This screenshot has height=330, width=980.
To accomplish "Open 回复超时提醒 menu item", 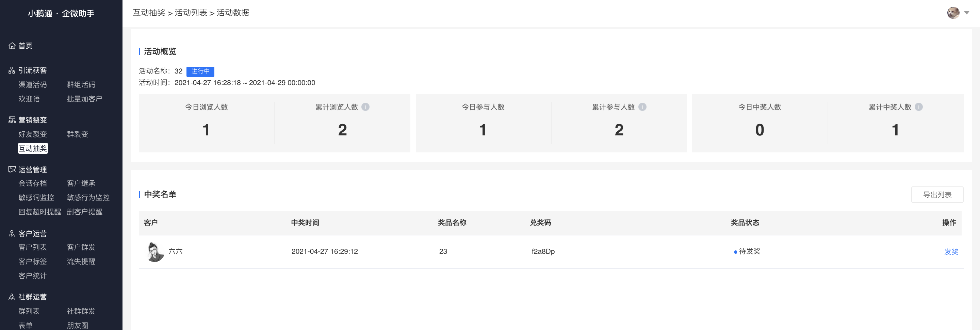I will 39,212.
